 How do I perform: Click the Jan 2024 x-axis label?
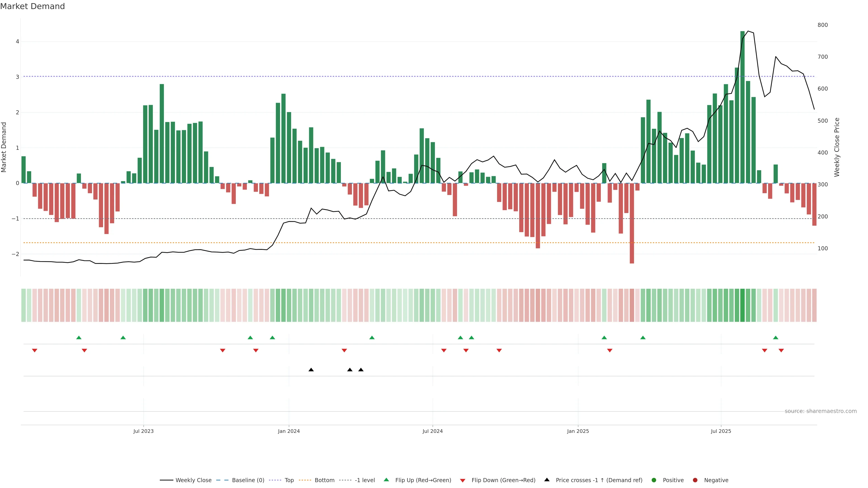point(289,431)
